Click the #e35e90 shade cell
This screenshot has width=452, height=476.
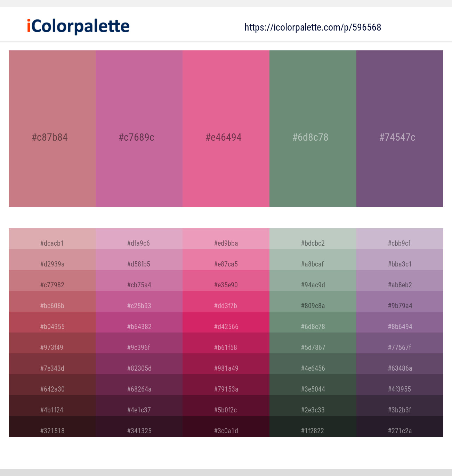226,281
